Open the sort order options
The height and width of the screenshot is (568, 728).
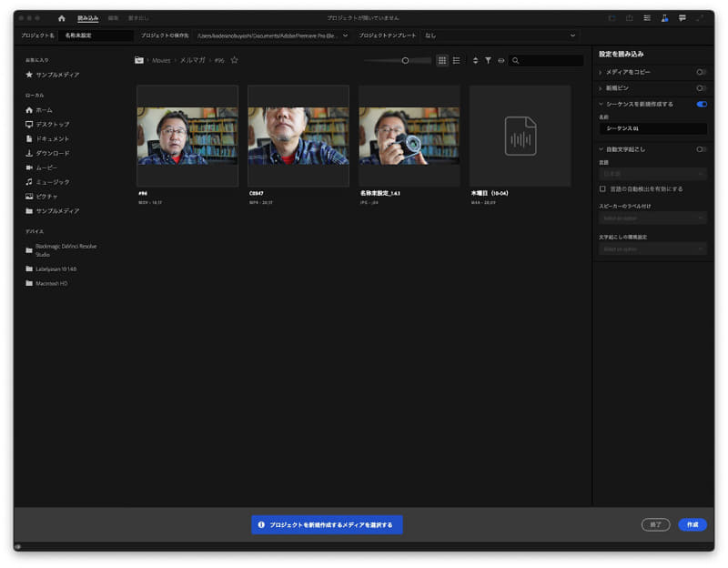[x=475, y=60]
